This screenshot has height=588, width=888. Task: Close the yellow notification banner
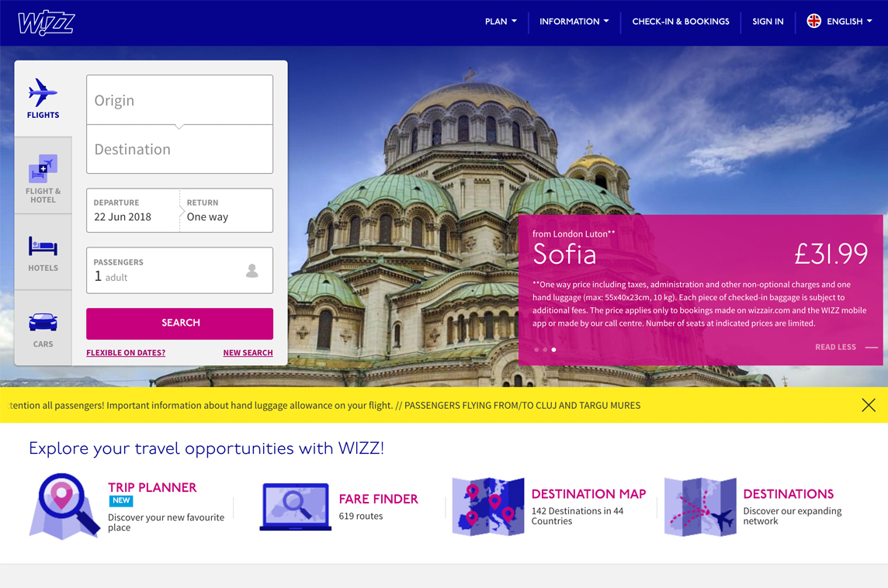point(868,405)
